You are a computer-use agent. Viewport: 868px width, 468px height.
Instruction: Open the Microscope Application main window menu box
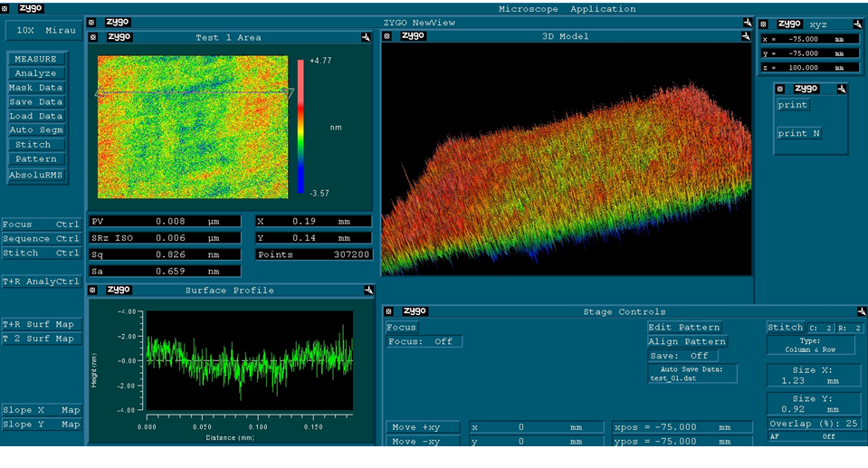tap(5, 9)
